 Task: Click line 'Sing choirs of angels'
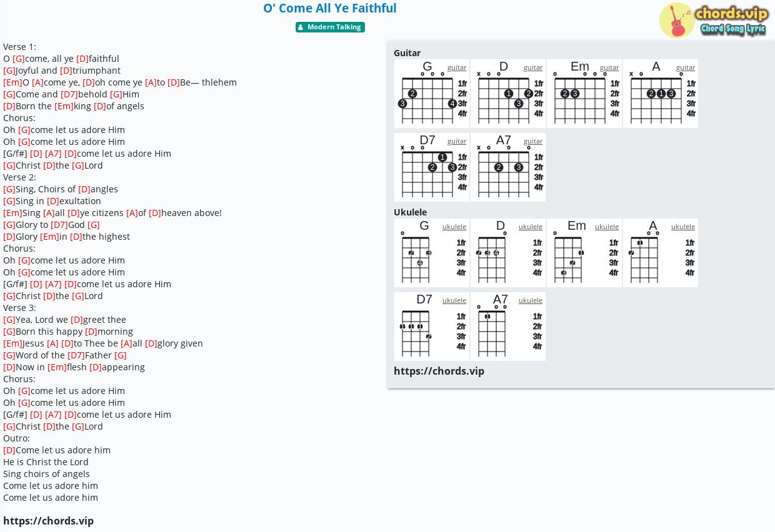(x=46, y=474)
